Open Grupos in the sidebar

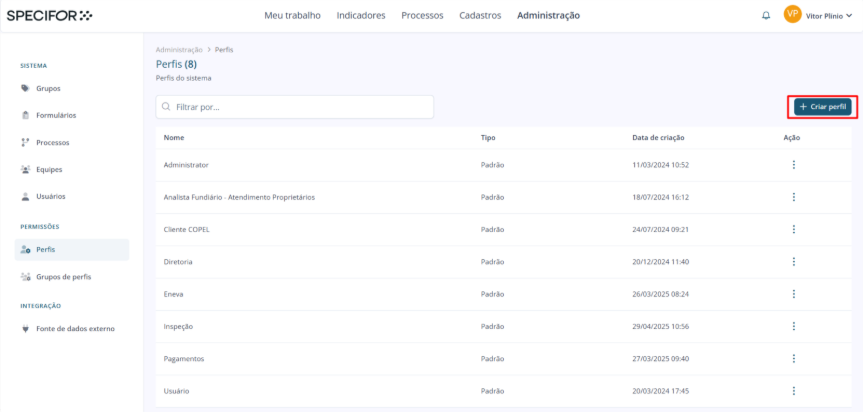(x=48, y=88)
